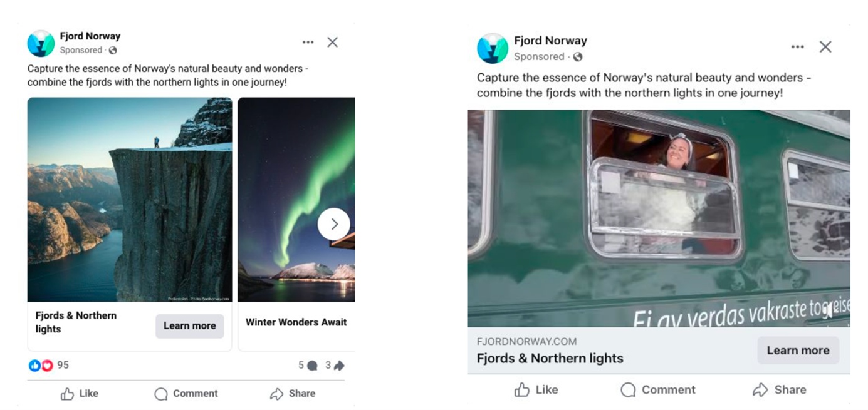This screenshot has width=868, height=410.
Task: View reactions count of 95
Action: 49,365
